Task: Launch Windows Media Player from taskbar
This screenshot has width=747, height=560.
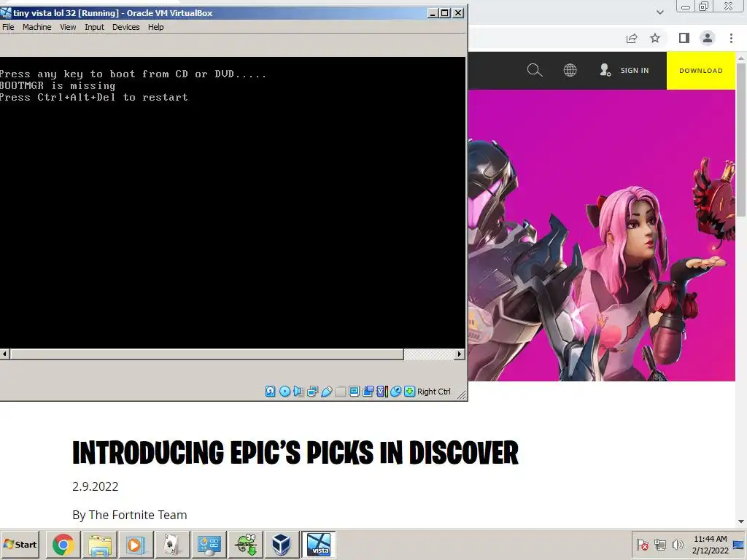Action: [x=135, y=544]
